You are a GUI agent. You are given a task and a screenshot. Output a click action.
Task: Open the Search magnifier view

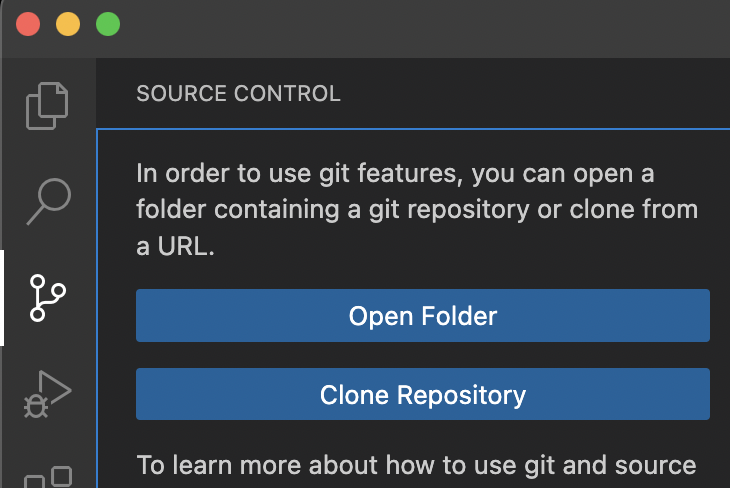coord(49,201)
